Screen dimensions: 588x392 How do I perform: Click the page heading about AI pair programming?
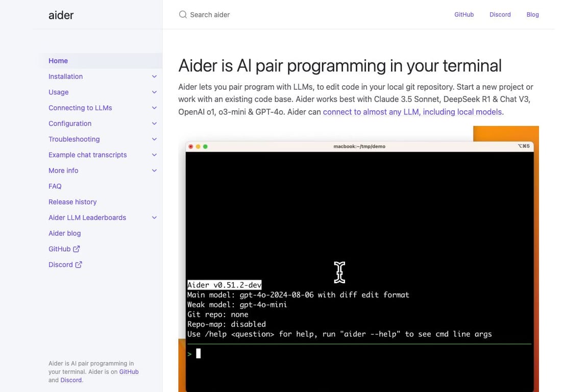pos(340,66)
